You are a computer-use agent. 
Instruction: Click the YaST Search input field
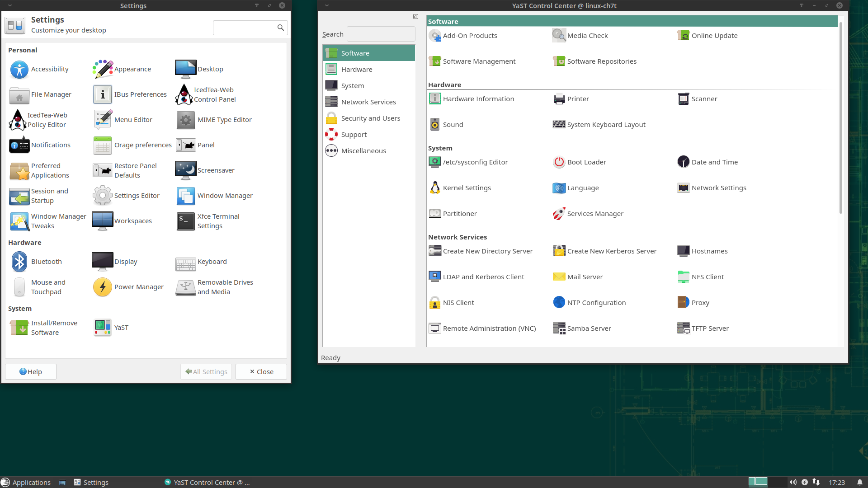381,34
